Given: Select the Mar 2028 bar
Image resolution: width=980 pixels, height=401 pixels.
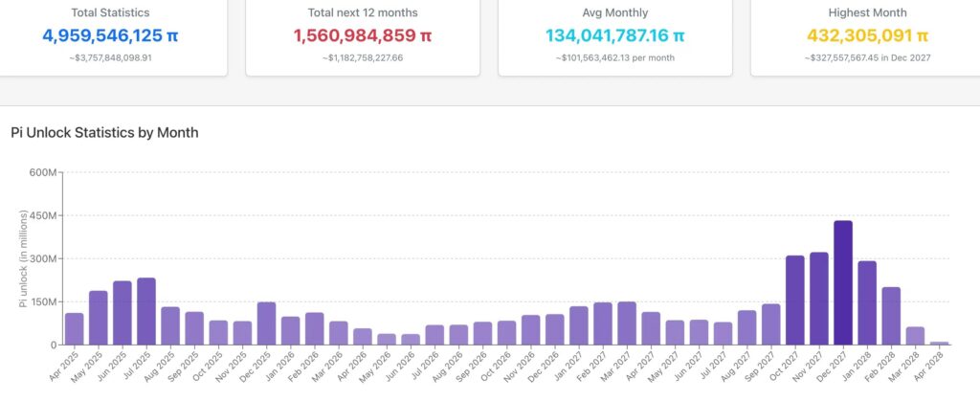Looking at the screenshot, I should click(915, 336).
